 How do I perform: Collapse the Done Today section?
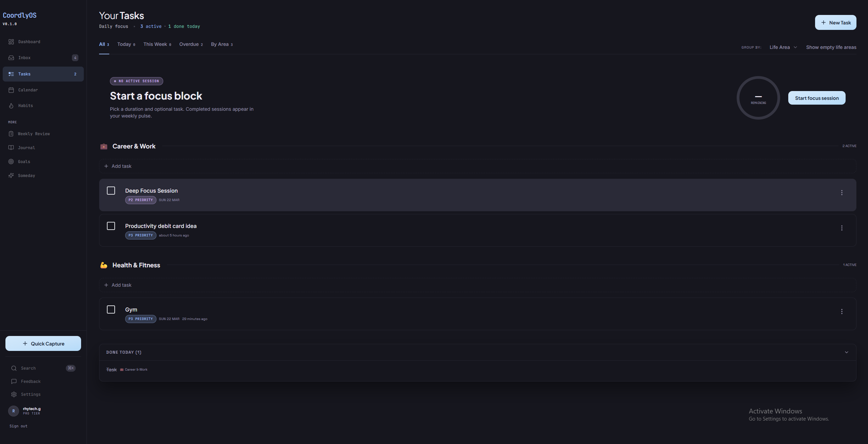(x=846, y=352)
